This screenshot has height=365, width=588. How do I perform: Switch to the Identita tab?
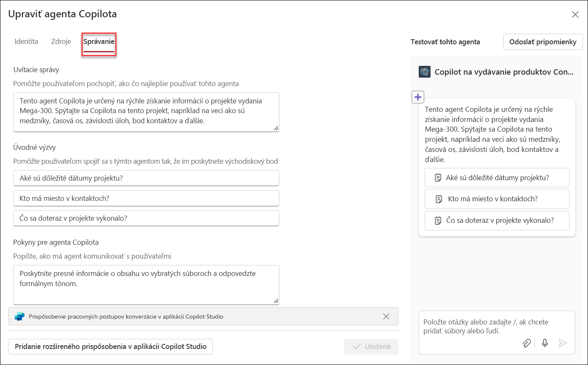pos(26,41)
